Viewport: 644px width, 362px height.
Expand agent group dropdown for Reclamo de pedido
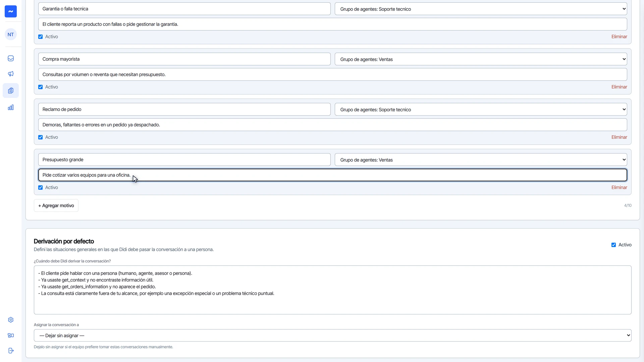point(481,109)
